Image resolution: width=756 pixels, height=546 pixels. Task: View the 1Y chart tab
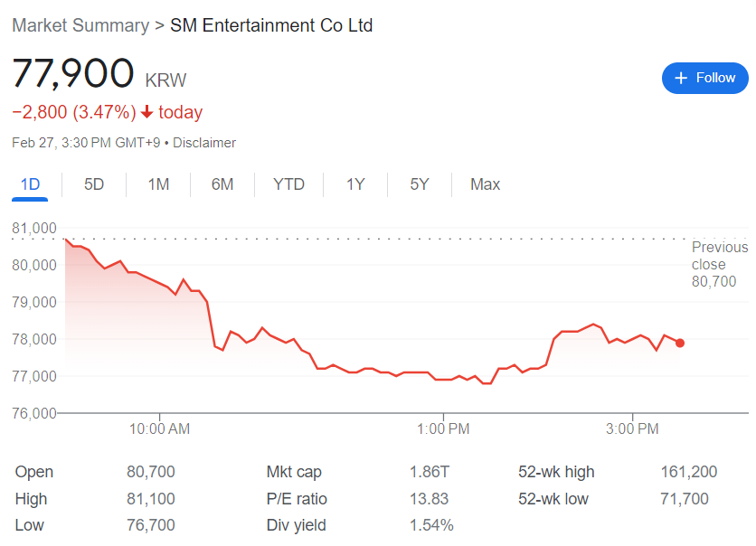355,184
